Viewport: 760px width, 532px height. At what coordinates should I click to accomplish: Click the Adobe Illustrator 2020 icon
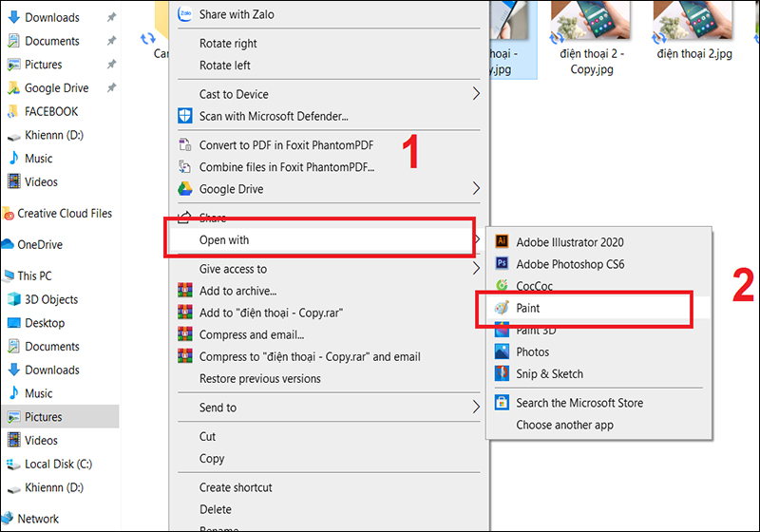pyautogui.click(x=502, y=242)
